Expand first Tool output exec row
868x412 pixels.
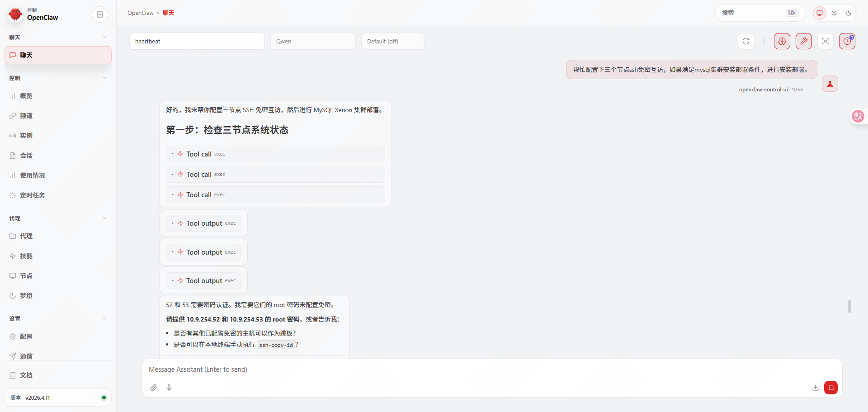[203, 223]
